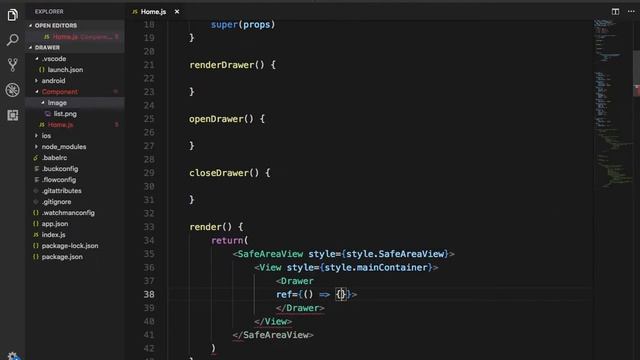Open the .babelrc file
The width and height of the screenshot is (640, 360).
76,158
